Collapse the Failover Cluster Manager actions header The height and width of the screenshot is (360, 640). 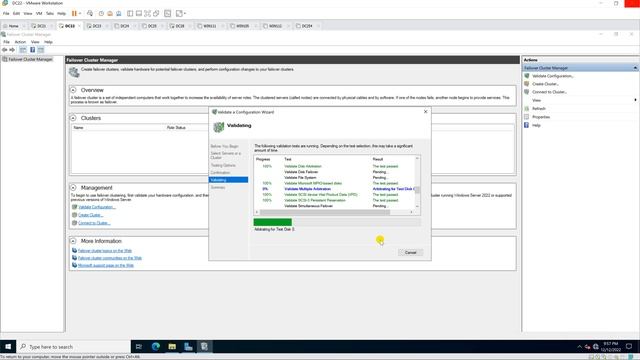pyautogui.click(x=635, y=68)
